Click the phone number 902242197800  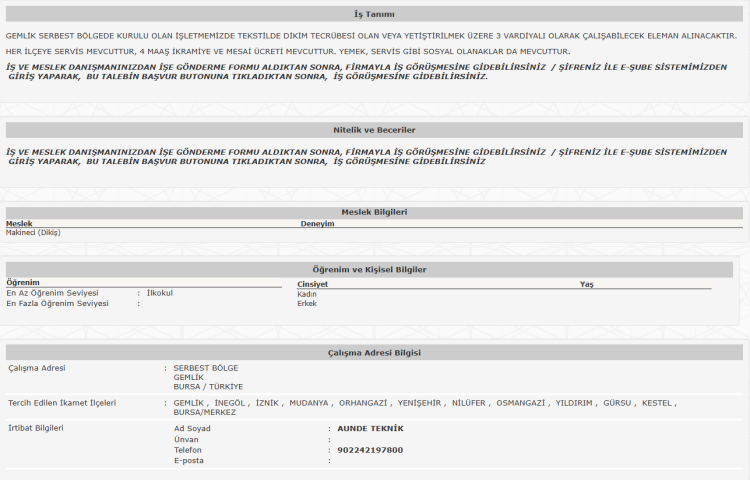[x=370, y=450]
